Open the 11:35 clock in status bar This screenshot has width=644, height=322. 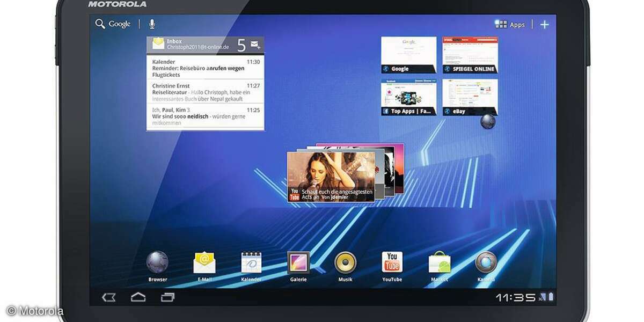516,297
